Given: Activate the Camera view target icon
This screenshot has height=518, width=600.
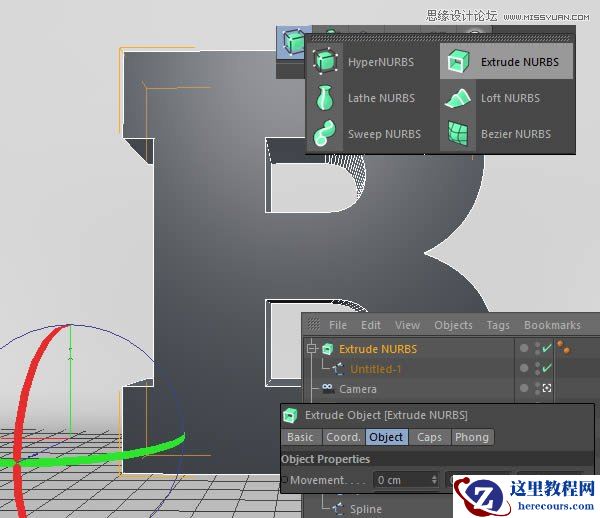Looking at the screenshot, I should point(547,388).
